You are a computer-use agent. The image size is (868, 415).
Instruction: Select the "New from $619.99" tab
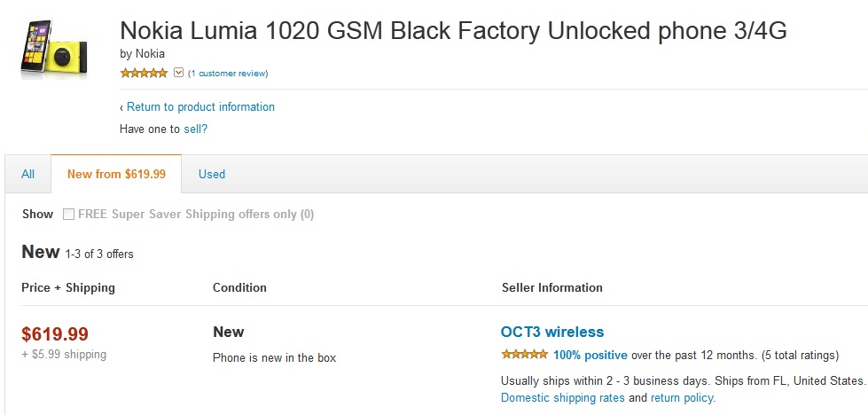pos(116,175)
